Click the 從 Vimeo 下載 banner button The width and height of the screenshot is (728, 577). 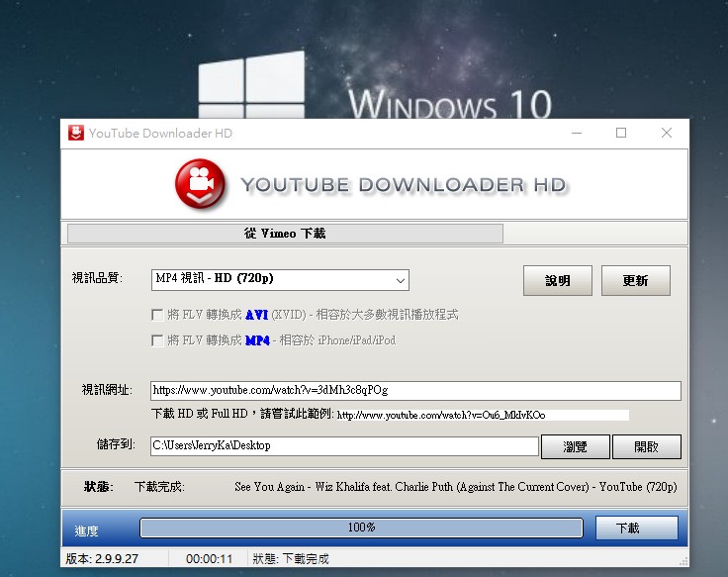point(285,234)
